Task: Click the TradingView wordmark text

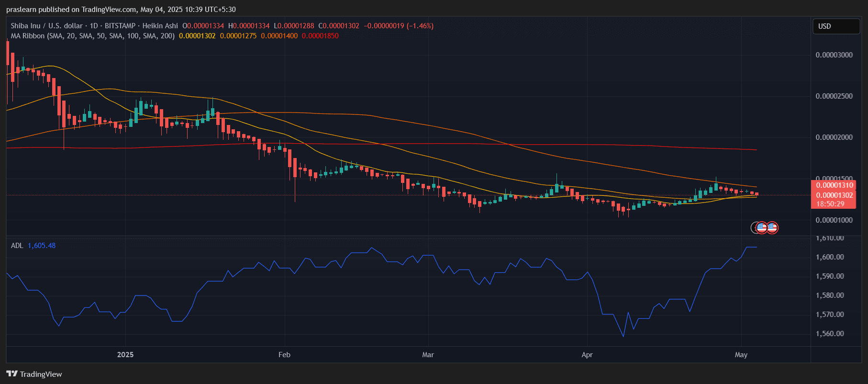Action: (x=41, y=374)
